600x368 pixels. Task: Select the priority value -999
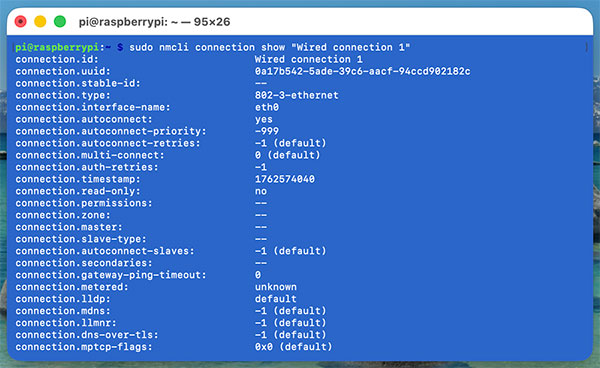[267, 131]
